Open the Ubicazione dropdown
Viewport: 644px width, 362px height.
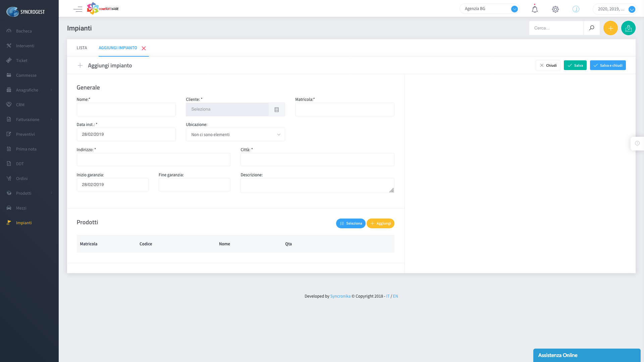coord(235,134)
